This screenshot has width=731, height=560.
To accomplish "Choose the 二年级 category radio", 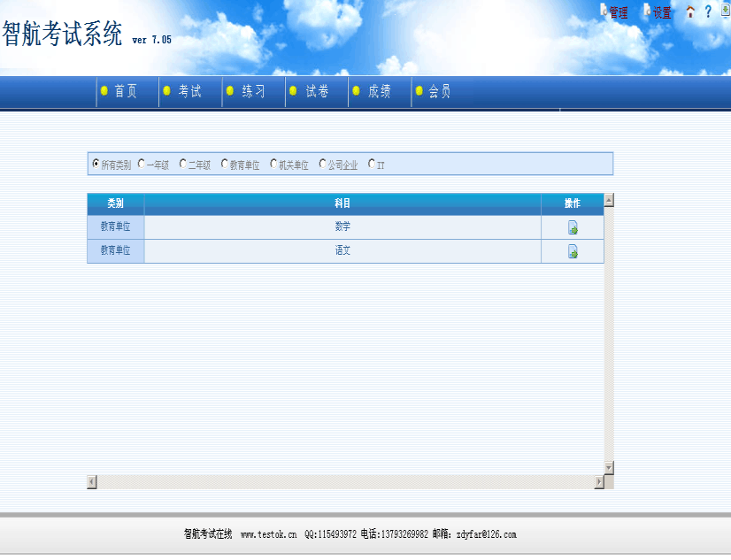I will pyautogui.click(x=182, y=164).
